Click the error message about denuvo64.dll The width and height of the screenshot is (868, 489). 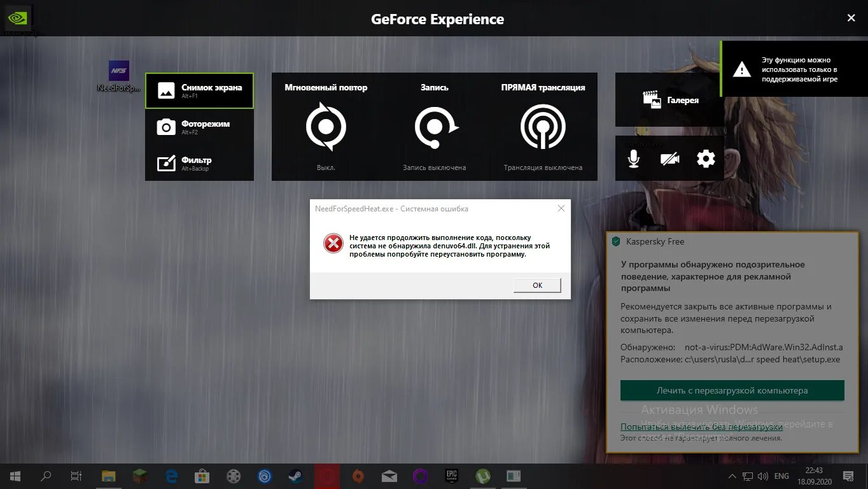(x=450, y=246)
